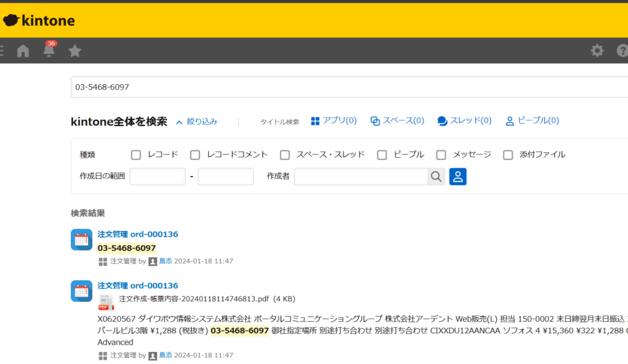Click the 作成日の範囲 end date field
This screenshot has width=628, height=364.
tap(226, 176)
